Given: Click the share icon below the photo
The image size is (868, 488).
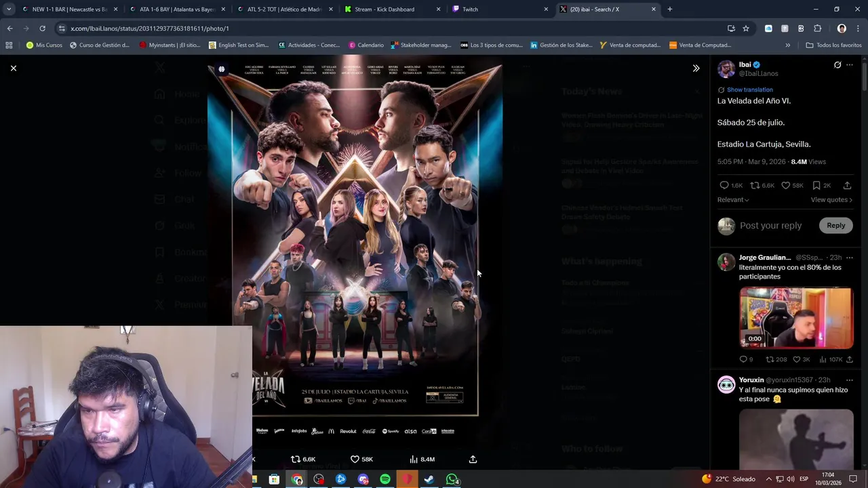Looking at the screenshot, I should click(x=473, y=460).
